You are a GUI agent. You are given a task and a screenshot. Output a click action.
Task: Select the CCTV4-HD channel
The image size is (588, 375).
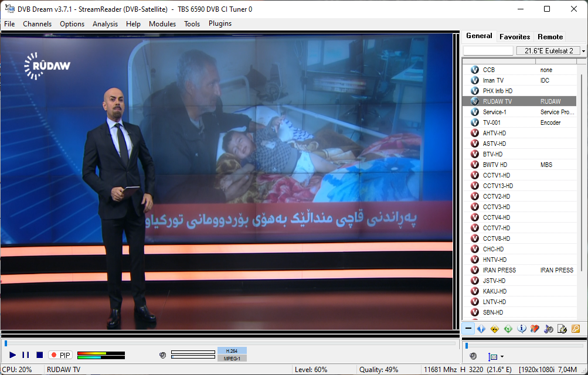(519, 217)
